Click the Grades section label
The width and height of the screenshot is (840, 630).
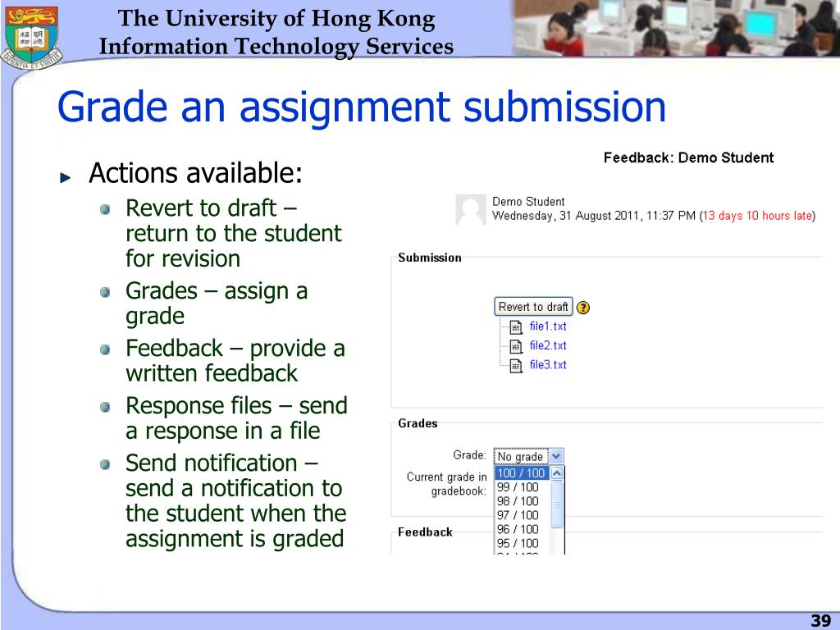[x=418, y=423]
